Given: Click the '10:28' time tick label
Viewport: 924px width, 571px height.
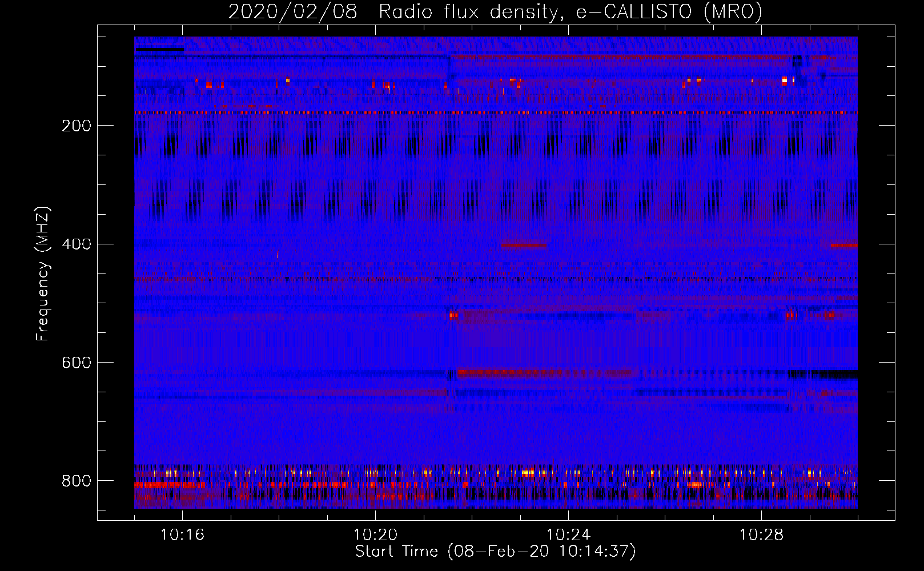Looking at the screenshot, I should [761, 535].
